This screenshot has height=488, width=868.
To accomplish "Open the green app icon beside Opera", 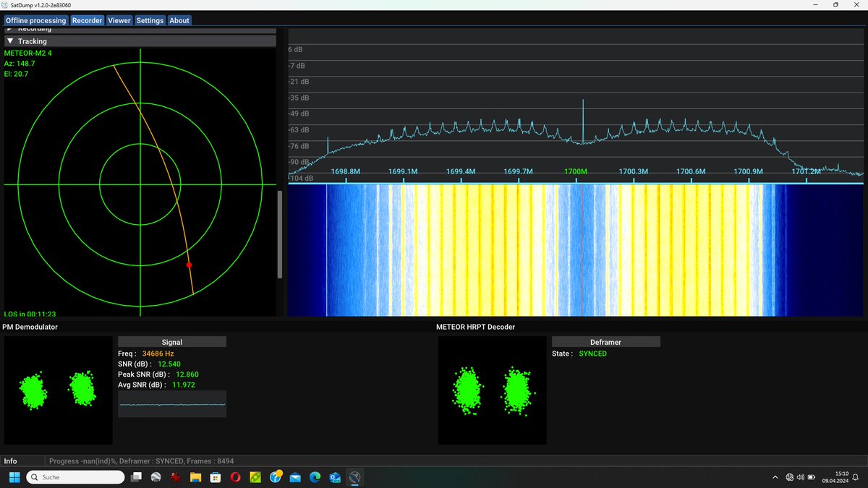I will point(255,477).
